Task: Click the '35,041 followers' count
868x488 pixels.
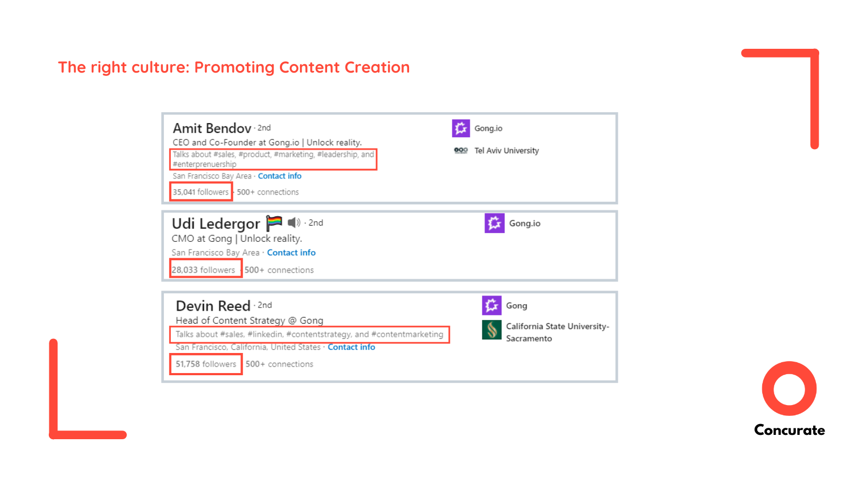Action: point(201,192)
